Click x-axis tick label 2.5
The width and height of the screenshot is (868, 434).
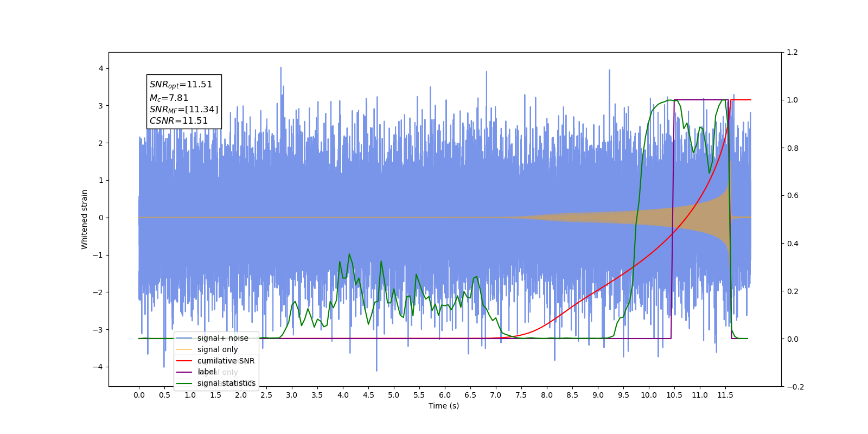[266, 395]
